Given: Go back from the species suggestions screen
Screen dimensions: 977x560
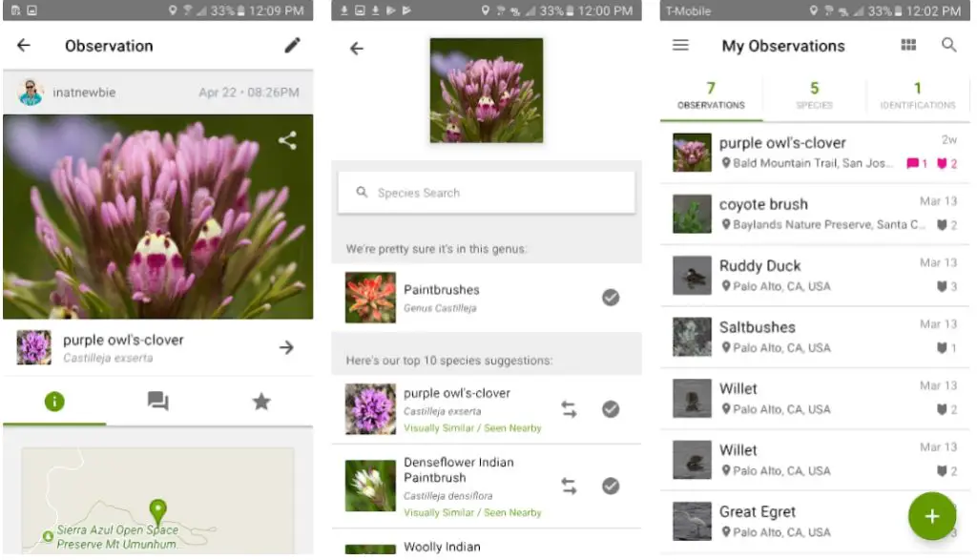Looking at the screenshot, I should coord(356,48).
